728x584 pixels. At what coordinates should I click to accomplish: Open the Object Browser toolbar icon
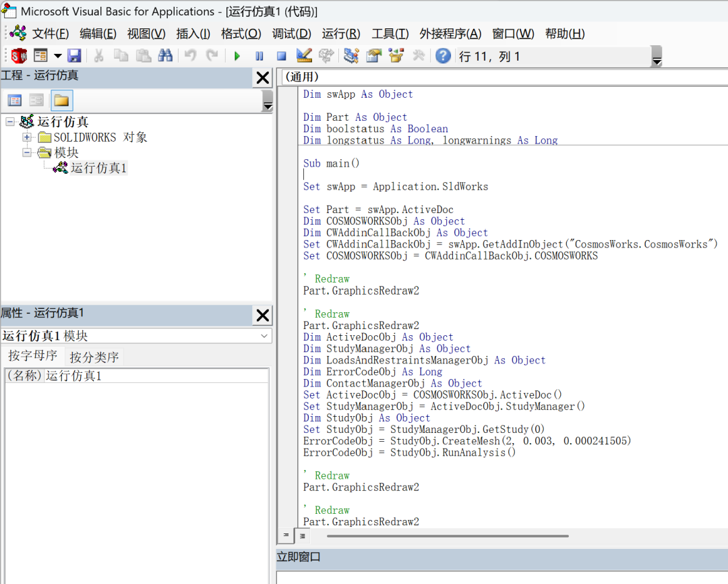pyautogui.click(x=396, y=56)
